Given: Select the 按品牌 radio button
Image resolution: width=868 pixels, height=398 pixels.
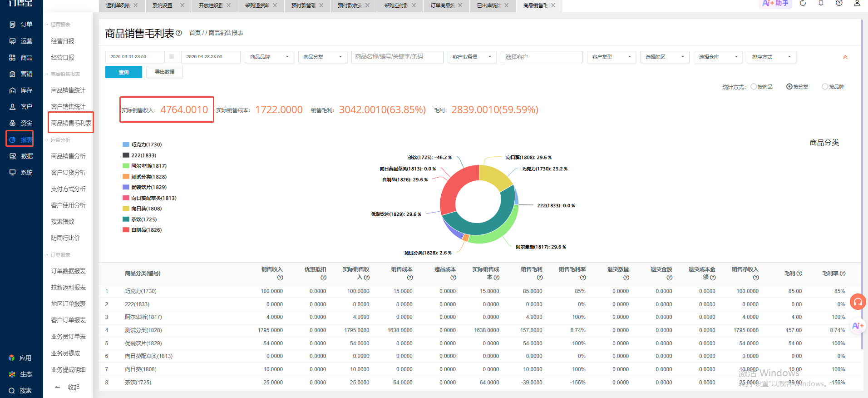Looking at the screenshot, I should pos(825,86).
